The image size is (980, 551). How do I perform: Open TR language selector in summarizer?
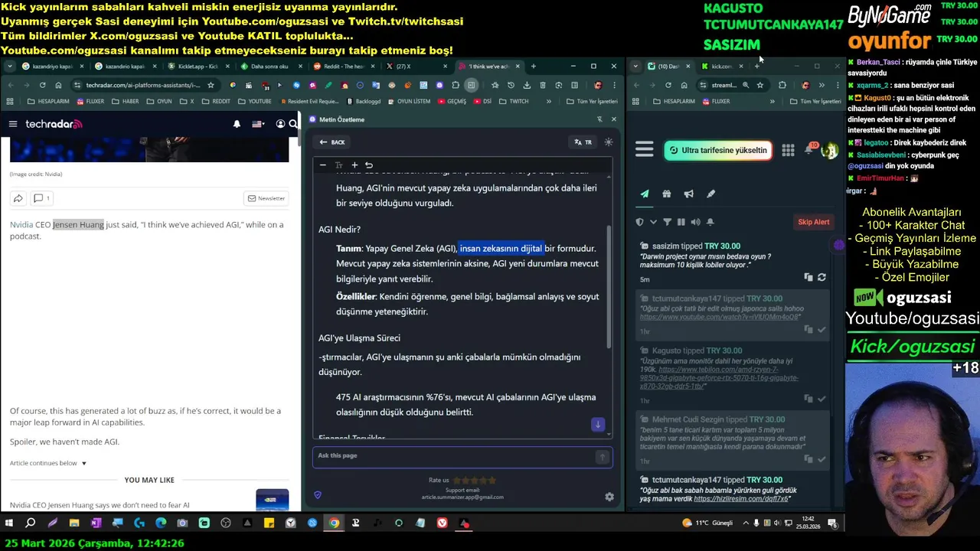point(583,142)
